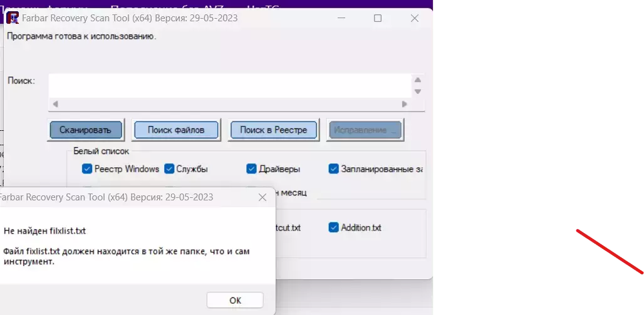This screenshot has width=644, height=315.
Task: Click the Белый список group label
Action: click(x=101, y=151)
